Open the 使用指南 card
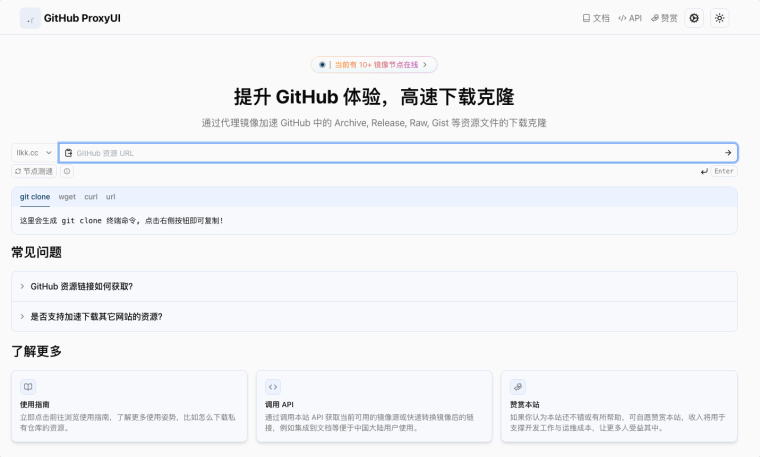This screenshot has height=457, width=760. (129, 406)
